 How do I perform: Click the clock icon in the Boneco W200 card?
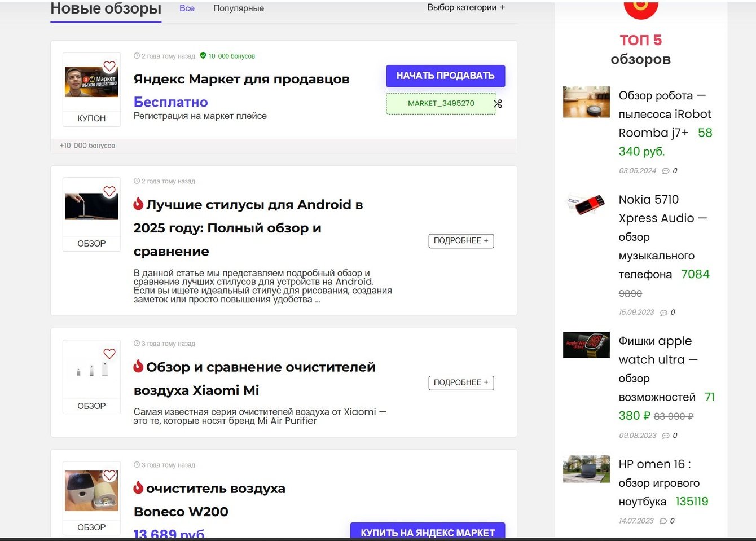(x=137, y=465)
